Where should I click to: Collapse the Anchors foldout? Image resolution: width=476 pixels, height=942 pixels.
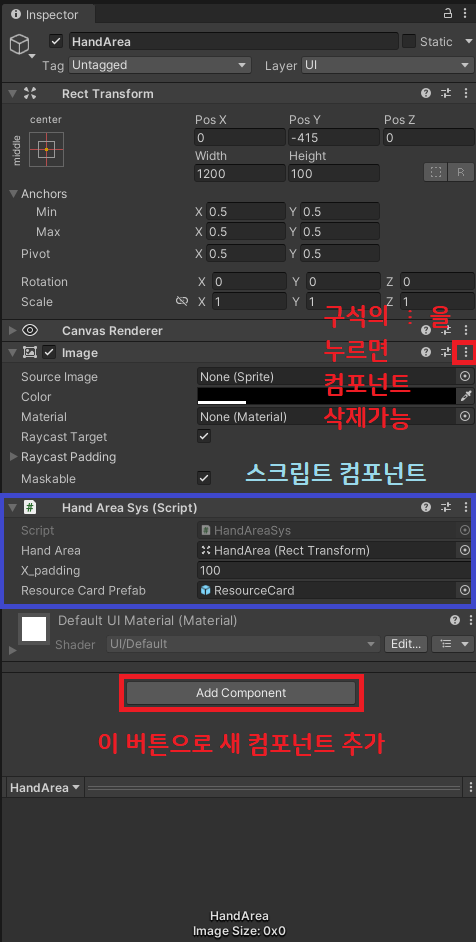(13, 194)
